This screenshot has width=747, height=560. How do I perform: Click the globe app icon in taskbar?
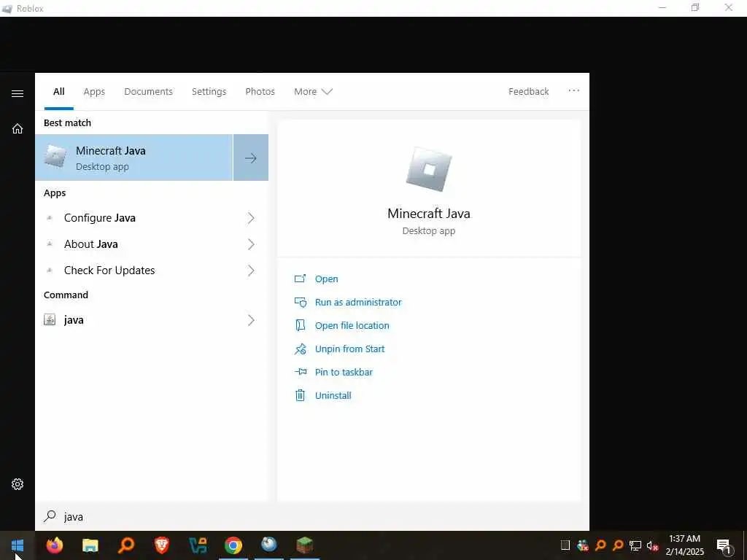click(x=269, y=544)
